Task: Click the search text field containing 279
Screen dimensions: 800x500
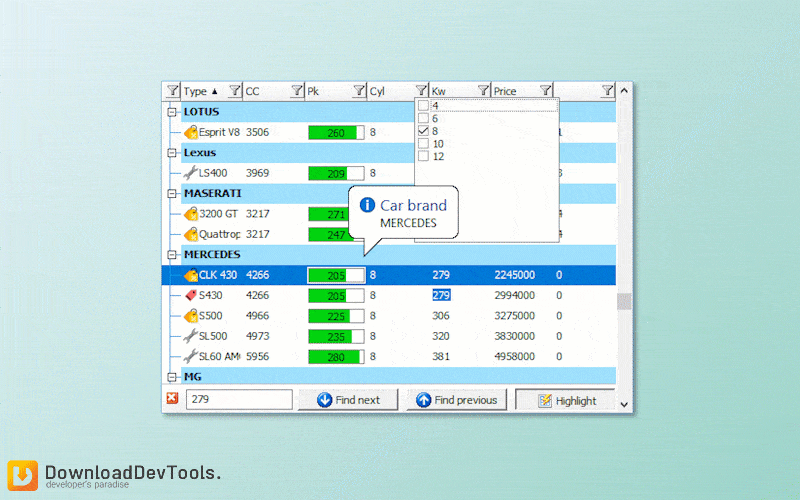Action: click(239, 400)
